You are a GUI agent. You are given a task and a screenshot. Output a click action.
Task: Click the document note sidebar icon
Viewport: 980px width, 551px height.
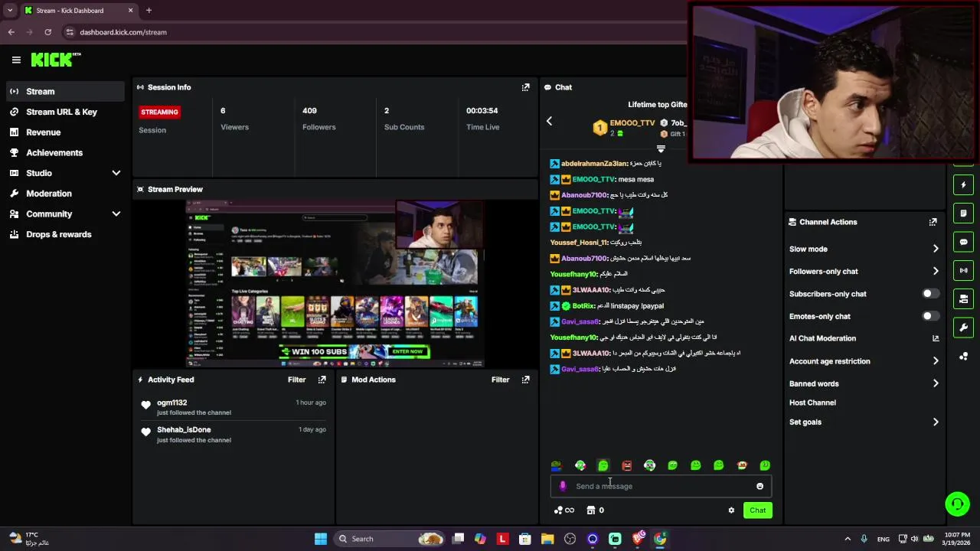[x=964, y=213]
